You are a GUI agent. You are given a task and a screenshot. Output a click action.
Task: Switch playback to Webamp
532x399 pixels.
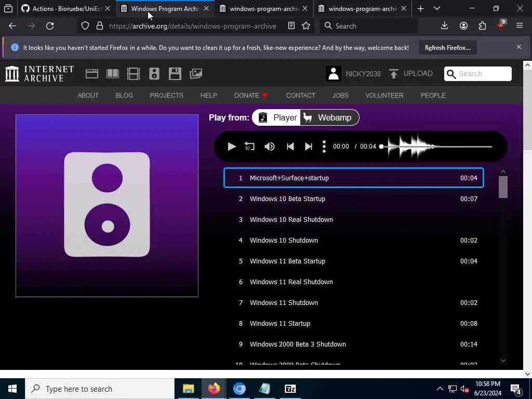coord(329,118)
